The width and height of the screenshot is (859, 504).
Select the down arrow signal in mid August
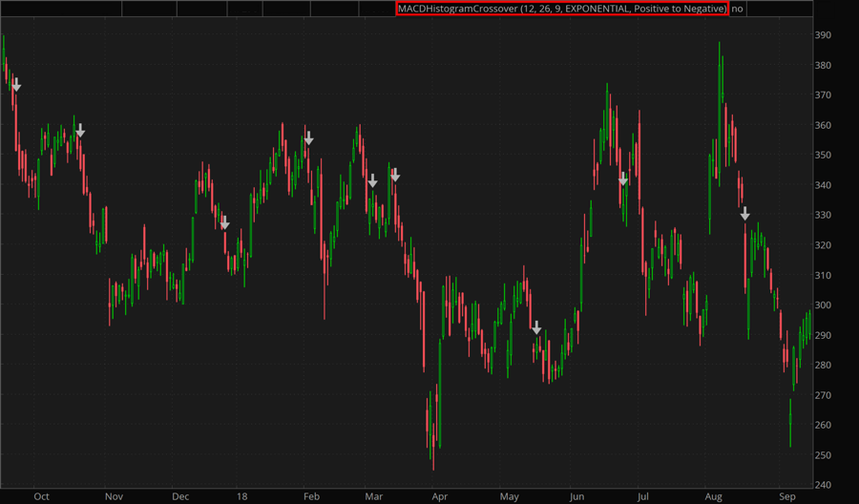[x=745, y=214]
